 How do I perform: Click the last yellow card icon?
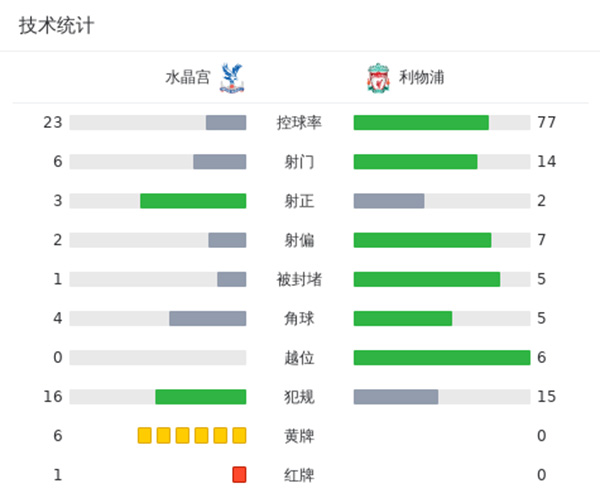click(x=239, y=435)
